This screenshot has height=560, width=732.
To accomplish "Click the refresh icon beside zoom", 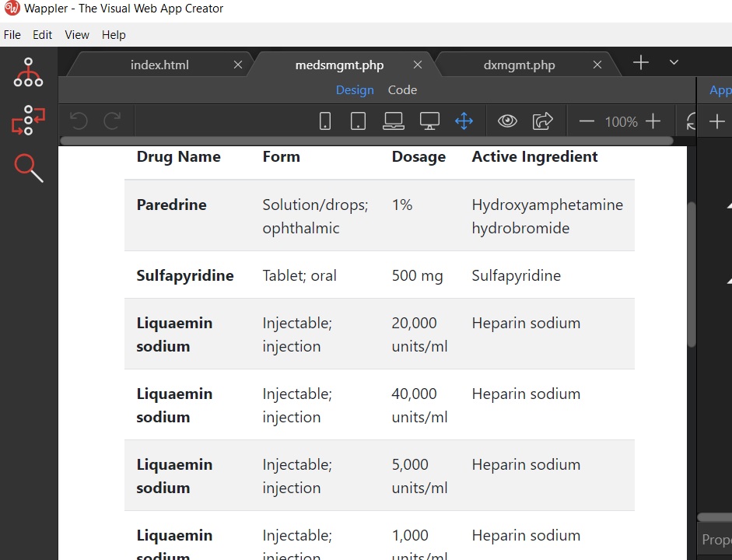I will (x=691, y=121).
